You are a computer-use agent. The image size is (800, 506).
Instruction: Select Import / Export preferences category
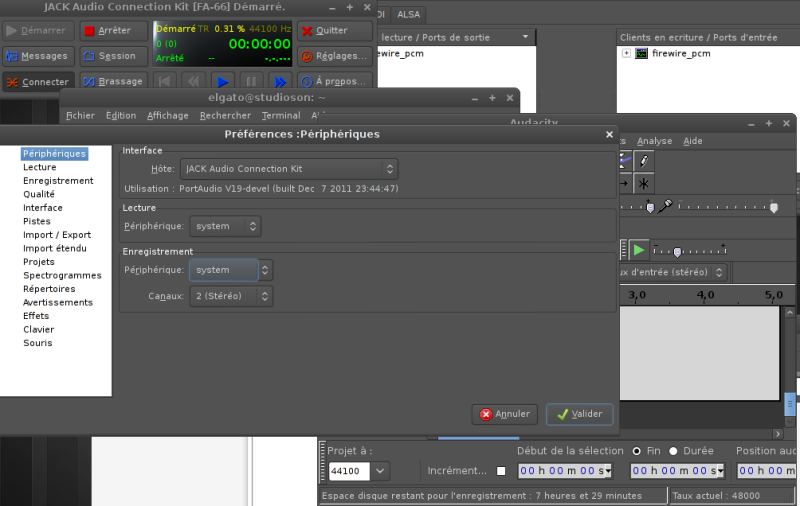tap(57, 235)
